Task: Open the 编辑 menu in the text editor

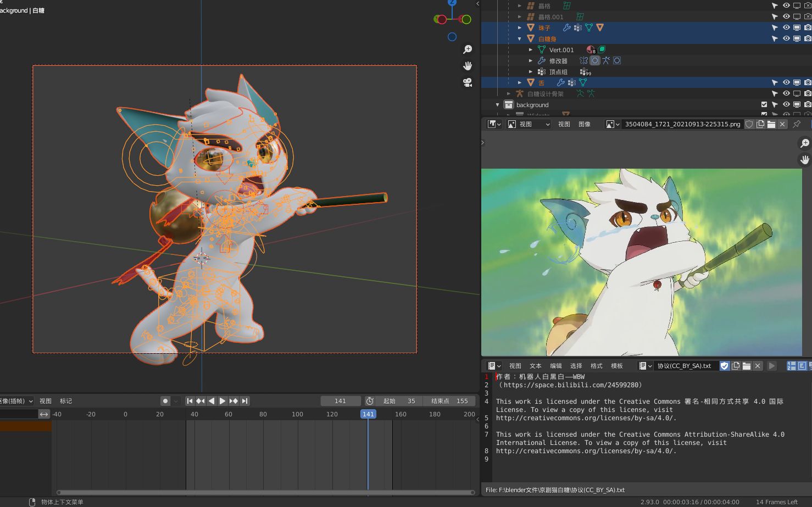Action: click(556, 365)
